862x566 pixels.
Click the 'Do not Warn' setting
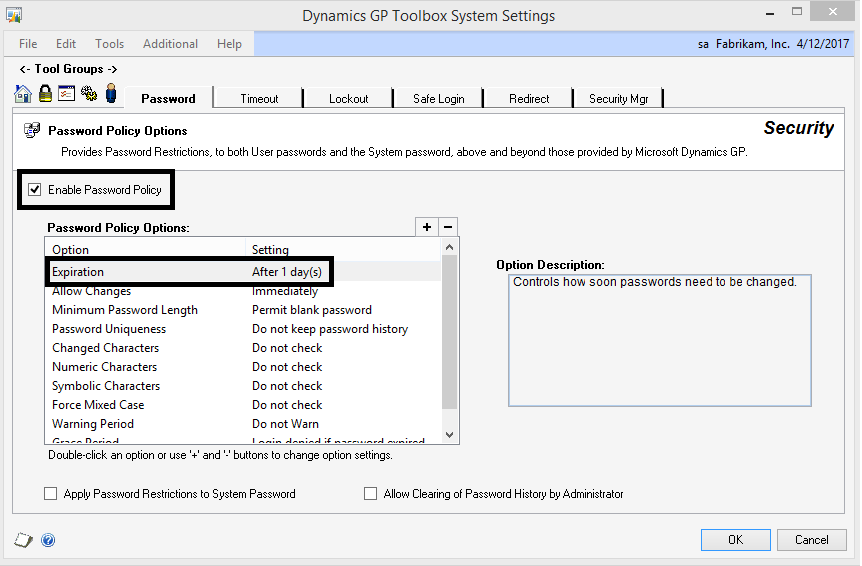(285, 424)
